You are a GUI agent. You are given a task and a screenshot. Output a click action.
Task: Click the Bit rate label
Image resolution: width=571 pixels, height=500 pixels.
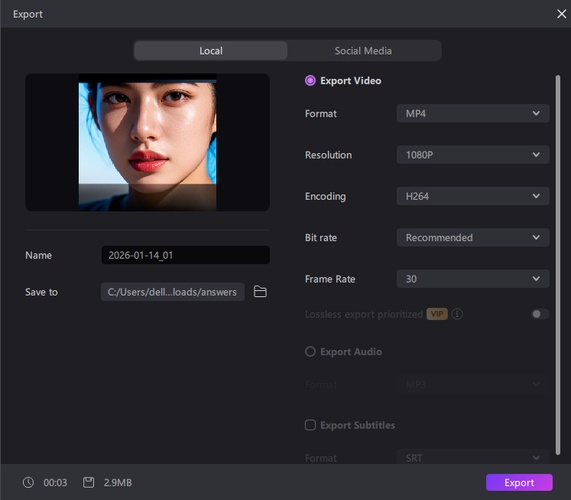click(x=321, y=237)
